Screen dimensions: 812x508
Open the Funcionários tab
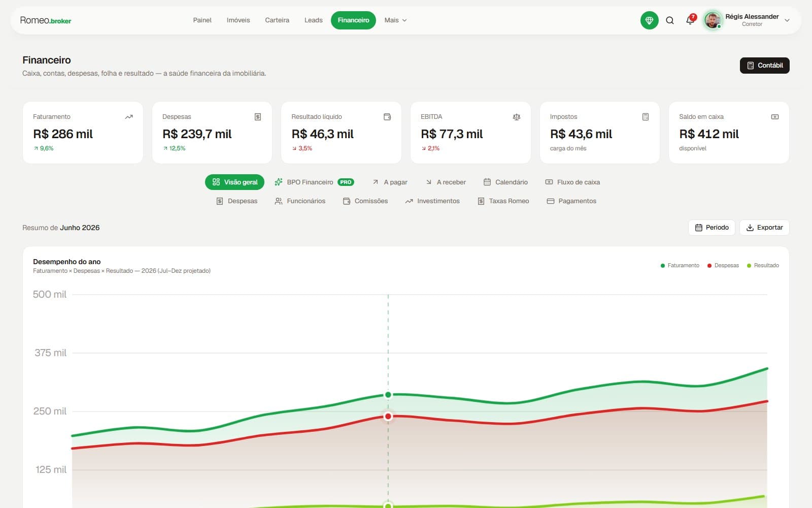tap(300, 201)
